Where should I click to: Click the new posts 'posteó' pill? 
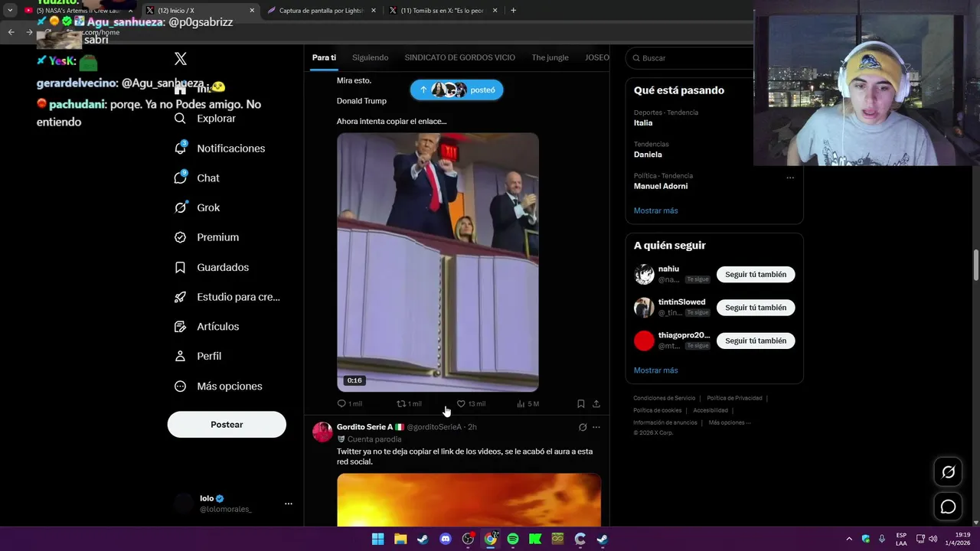(x=456, y=90)
